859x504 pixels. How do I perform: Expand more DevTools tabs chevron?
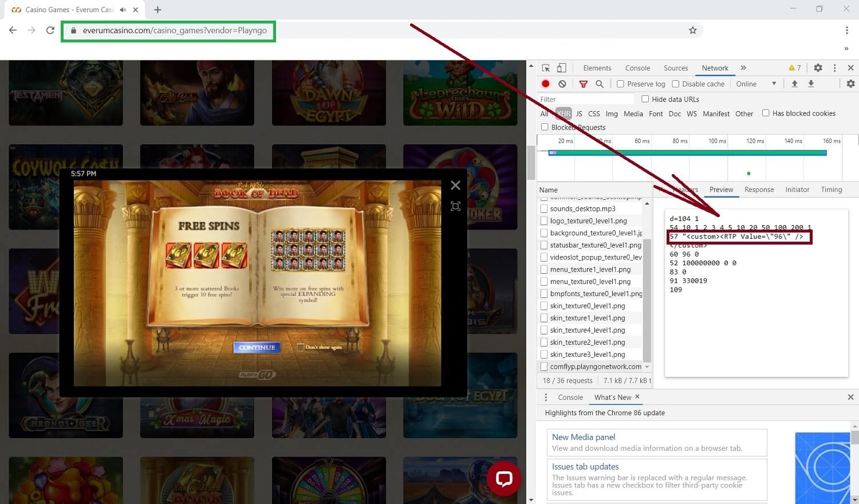pyautogui.click(x=743, y=68)
